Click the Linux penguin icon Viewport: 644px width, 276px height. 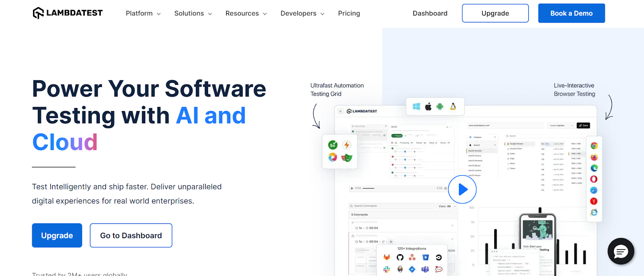(x=453, y=106)
